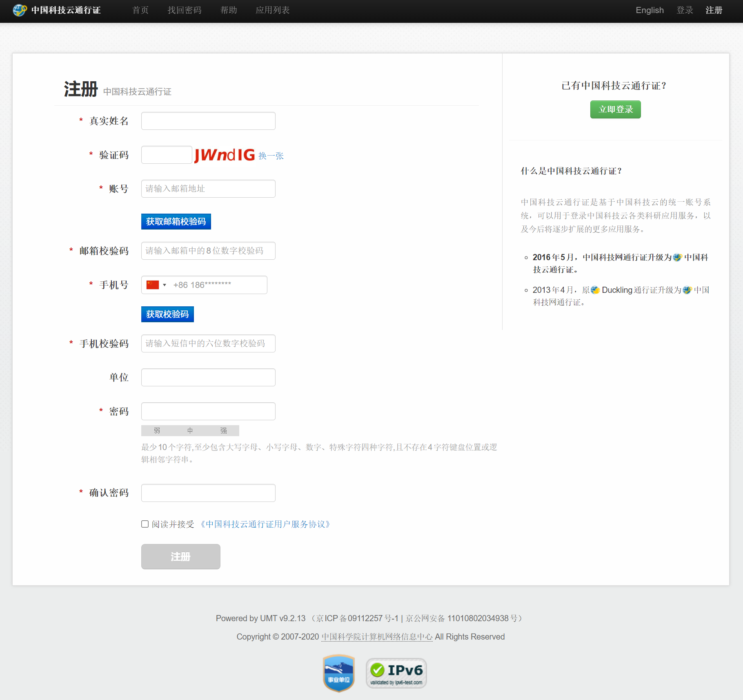The image size is (743, 700).
Task: Click the CAPTCHA verification image
Action: 225,155
